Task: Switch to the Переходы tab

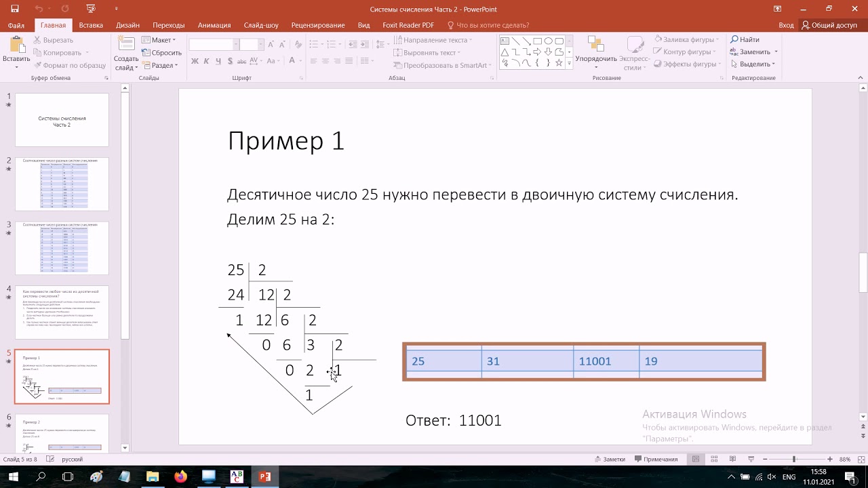Action: tap(169, 25)
